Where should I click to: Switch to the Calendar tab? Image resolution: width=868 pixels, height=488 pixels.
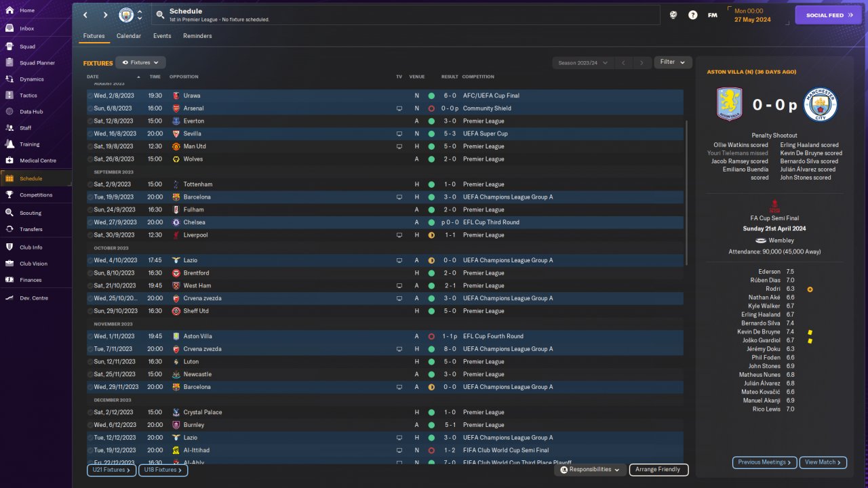(x=129, y=36)
